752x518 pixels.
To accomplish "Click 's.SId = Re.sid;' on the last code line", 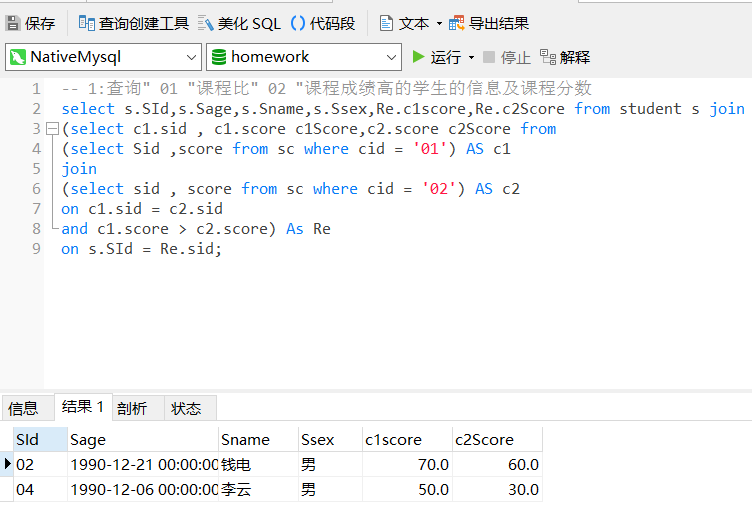I will point(154,248).
